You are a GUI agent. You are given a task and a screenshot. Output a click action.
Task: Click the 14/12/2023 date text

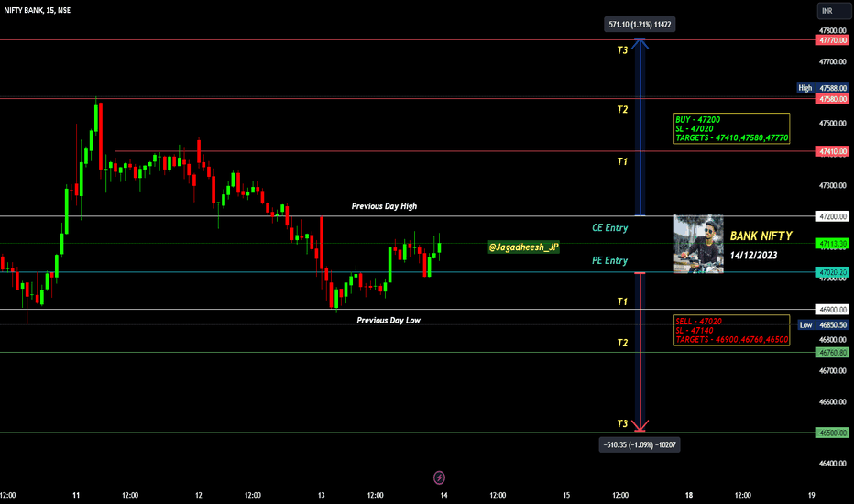click(753, 255)
